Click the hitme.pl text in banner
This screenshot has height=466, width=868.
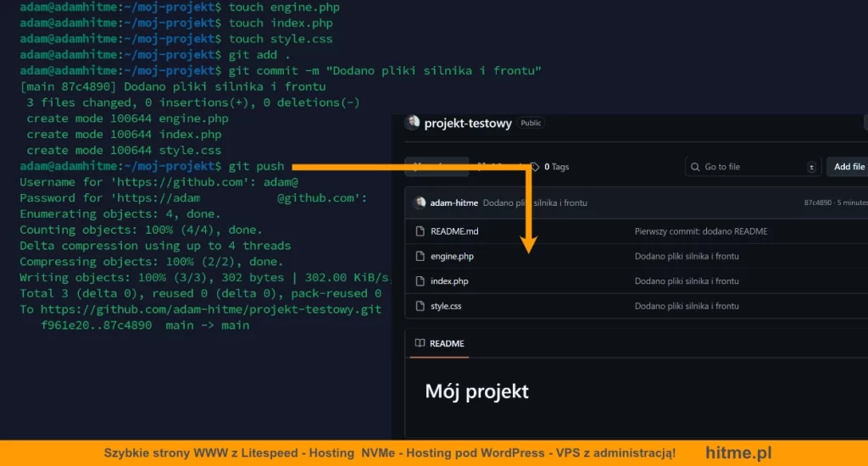[738, 452]
